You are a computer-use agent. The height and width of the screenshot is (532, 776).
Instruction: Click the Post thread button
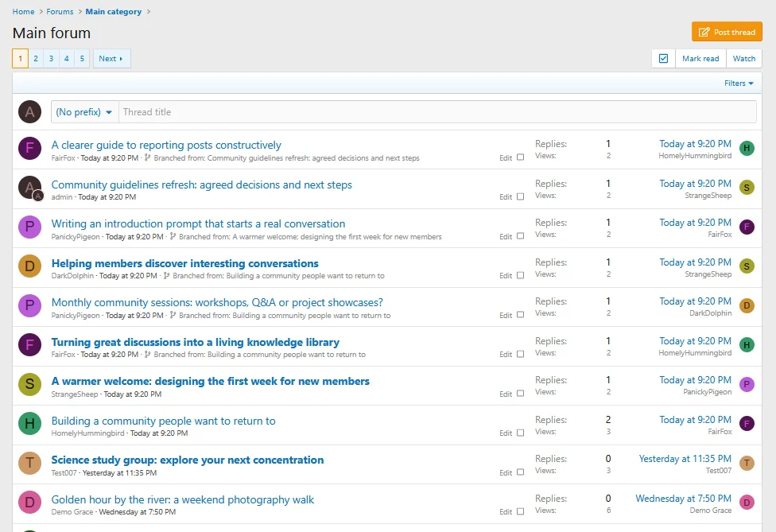[x=727, y=32]
